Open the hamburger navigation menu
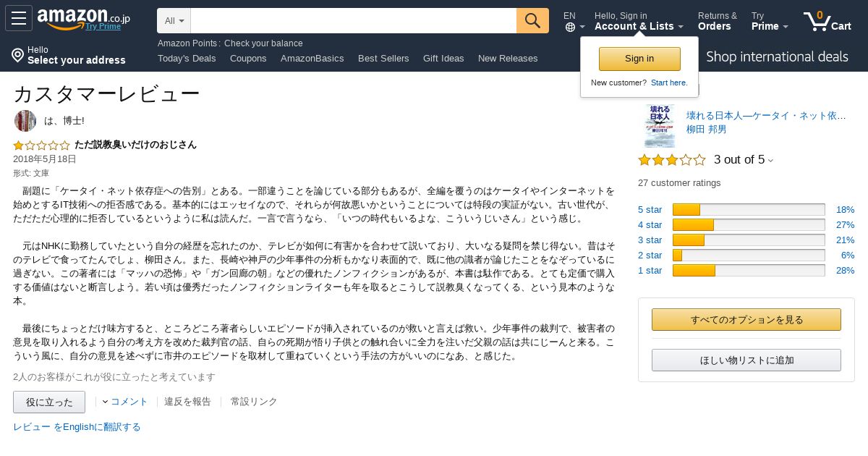Screen dimensions: 868x456 pos(19,18)
